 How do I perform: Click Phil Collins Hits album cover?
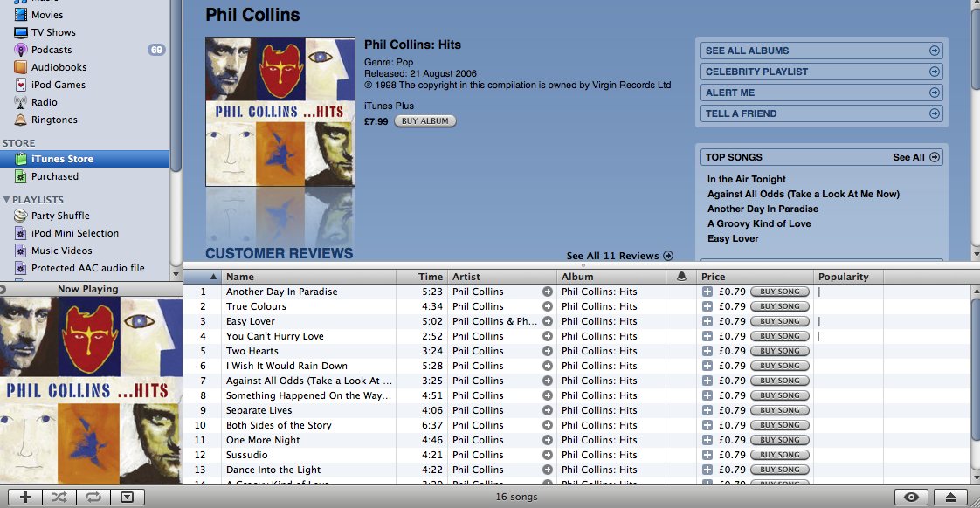coord(280,111)
